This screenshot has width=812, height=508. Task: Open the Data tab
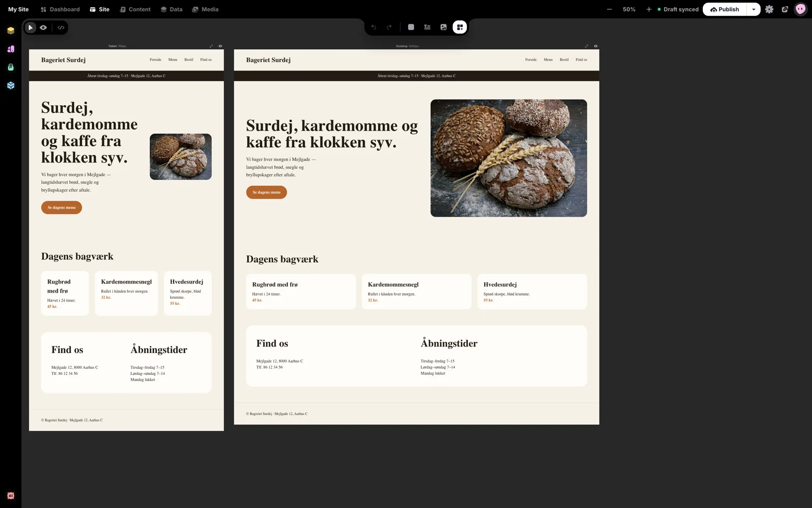pos(172,9)
